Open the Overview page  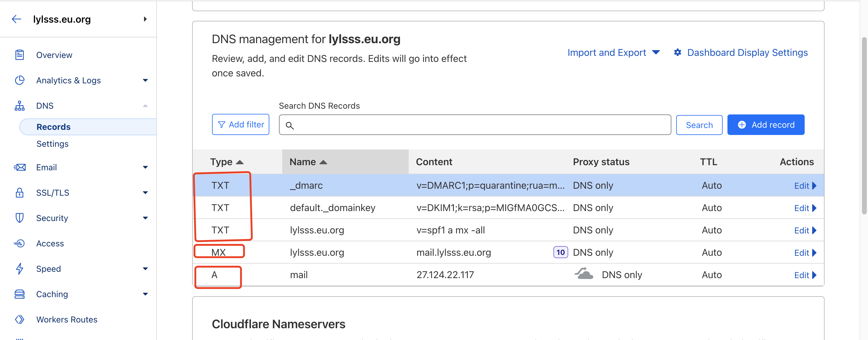coord(54,55)
